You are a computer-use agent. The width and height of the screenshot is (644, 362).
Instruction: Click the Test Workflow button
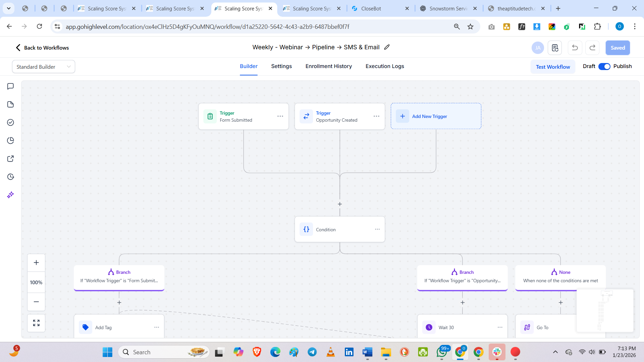(553, 67)
